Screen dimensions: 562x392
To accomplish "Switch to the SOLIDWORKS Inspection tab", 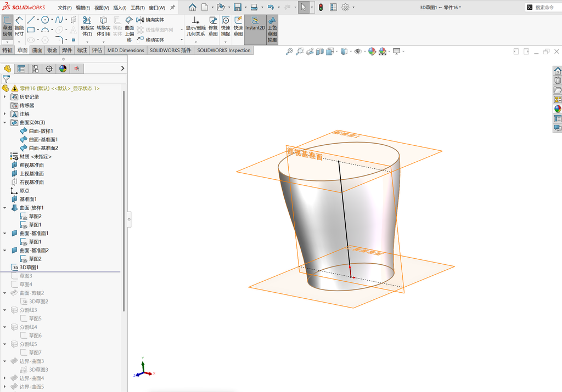I will pyautogui.click(x=224, y=50).
